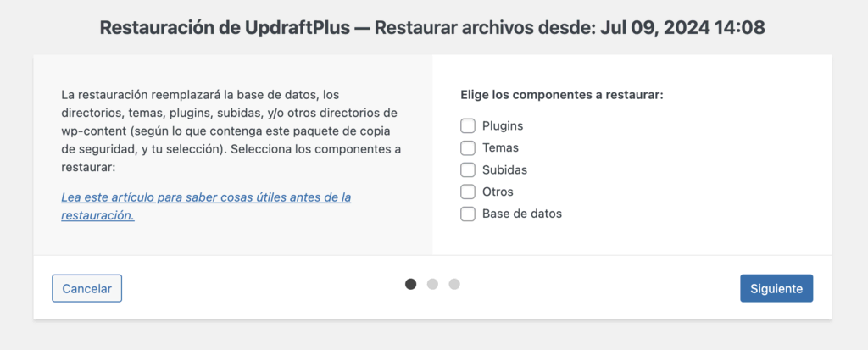Image resolution: width=868 pixels, height=350 pixels.
Task: Enable the Temas checkbox
Action: pos(468,147)
